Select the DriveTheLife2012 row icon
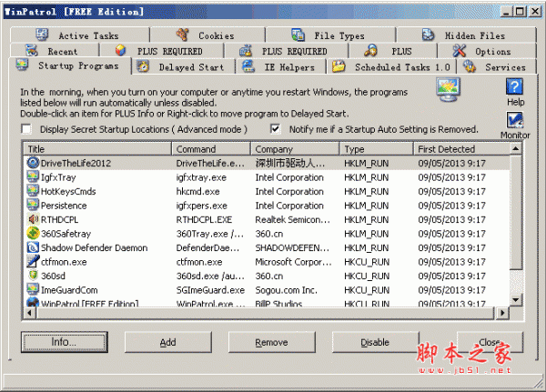This screenshot has width=546, height=392. coord(33,163)
